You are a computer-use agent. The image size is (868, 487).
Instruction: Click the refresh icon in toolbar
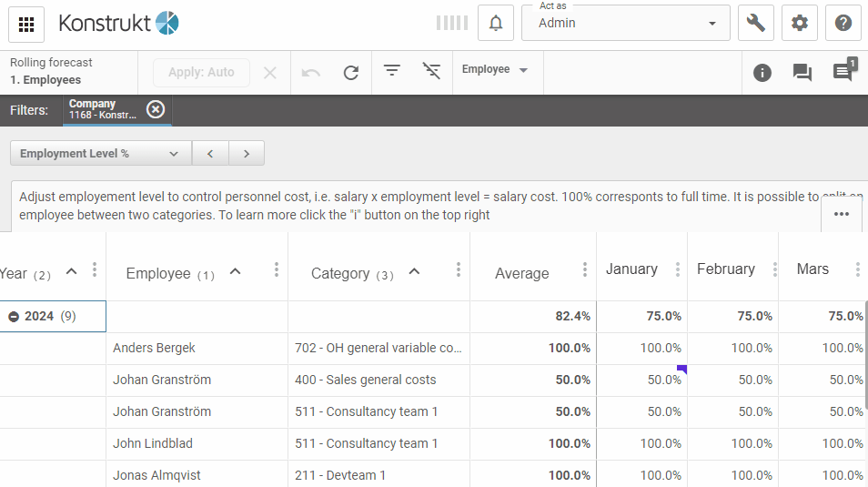pos(351,73)
